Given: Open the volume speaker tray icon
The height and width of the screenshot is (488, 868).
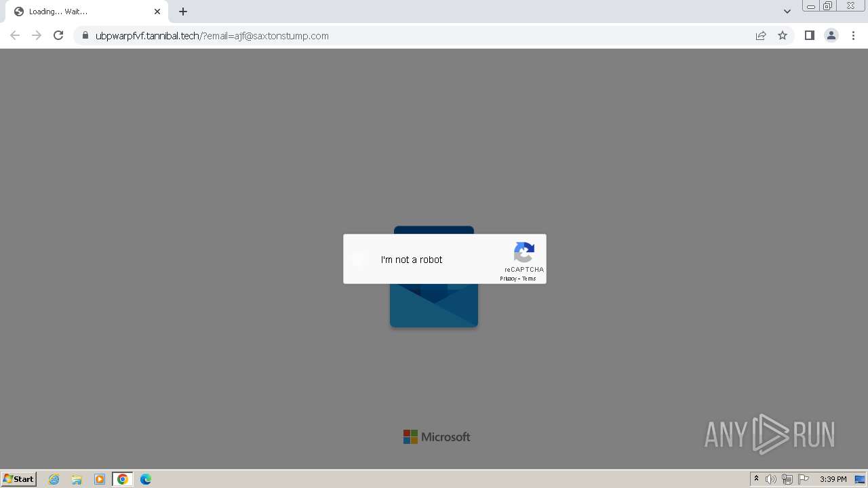Looking at the screenshot, I should [x=771, y=479].
